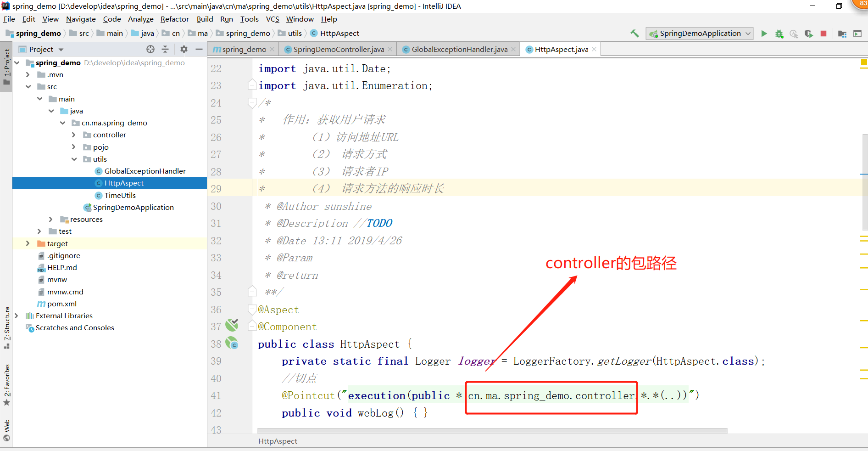Toggle the 1: Project sidebar tab
The image size is (868, 451).
pyautogui.click(x=6, y=67)
